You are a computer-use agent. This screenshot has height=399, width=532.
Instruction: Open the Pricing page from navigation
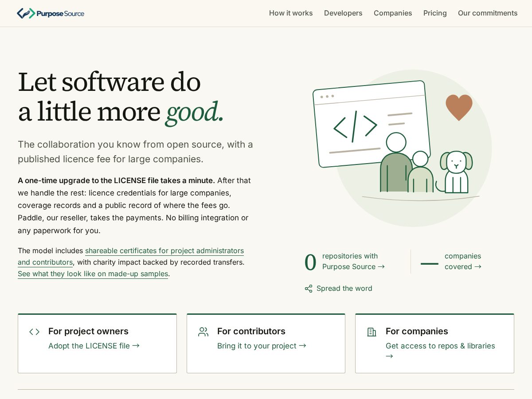[x=435, y=13]
